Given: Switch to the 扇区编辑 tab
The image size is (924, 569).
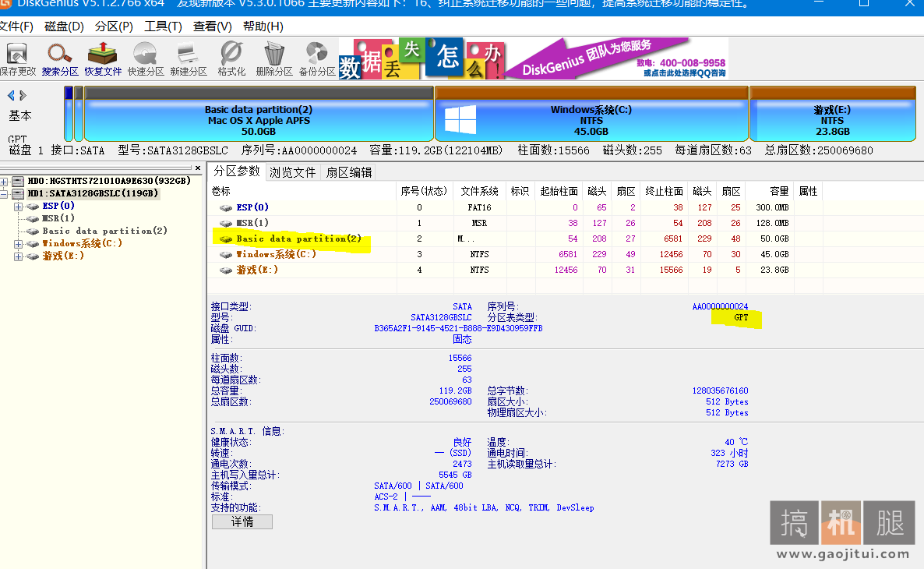Looking at the screenshot, I should tap(349, 172).
